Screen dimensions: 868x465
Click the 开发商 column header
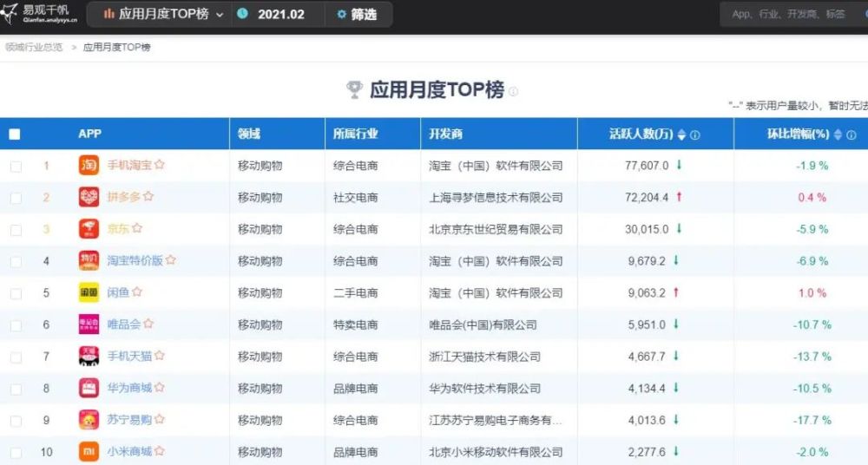point(445,134)
